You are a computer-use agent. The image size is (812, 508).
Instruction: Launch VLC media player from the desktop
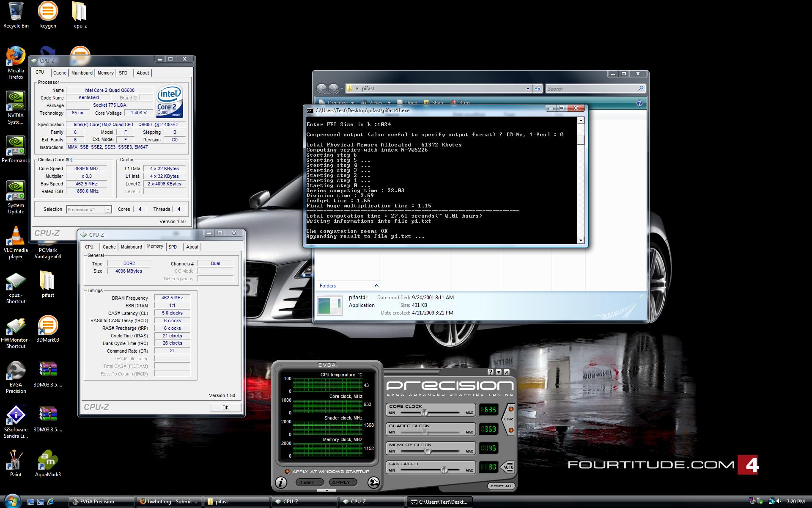pos(16,242)
